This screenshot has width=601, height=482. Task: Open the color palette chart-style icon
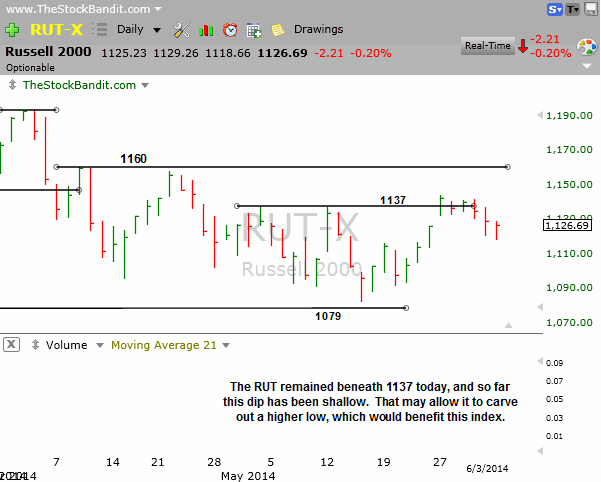(587, 48)
